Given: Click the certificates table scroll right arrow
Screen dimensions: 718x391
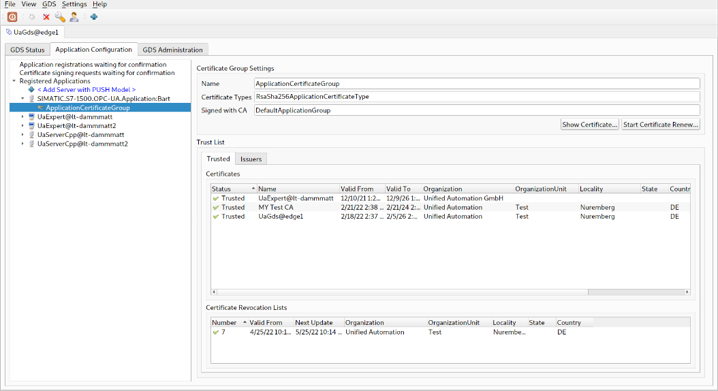Looking at the screenshot, I should [x=687, y=292].
